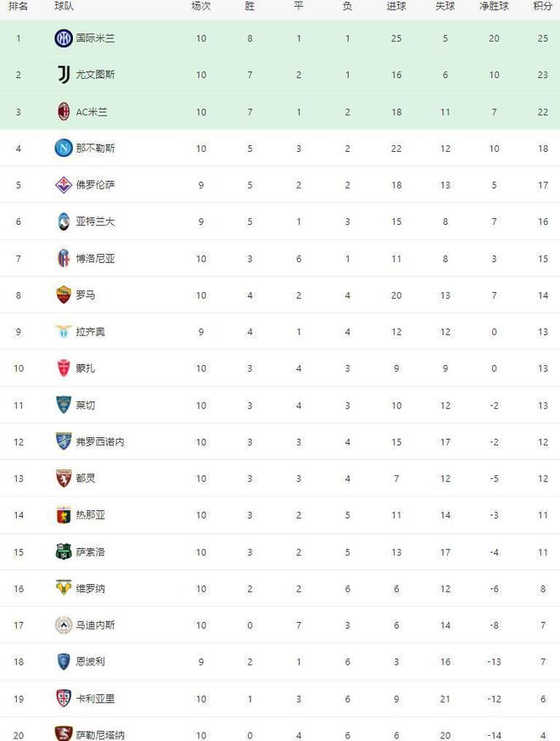Click the Atalanta (亚特兰大) team icon
This screenshot has height=741, width=560.
click(x=64, y=221)
